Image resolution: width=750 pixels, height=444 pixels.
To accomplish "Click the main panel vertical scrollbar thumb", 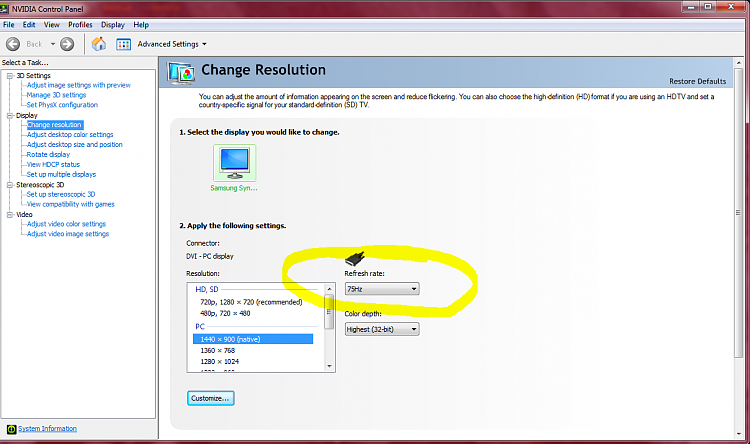I will pyautogui.click(x=738, y=212).
